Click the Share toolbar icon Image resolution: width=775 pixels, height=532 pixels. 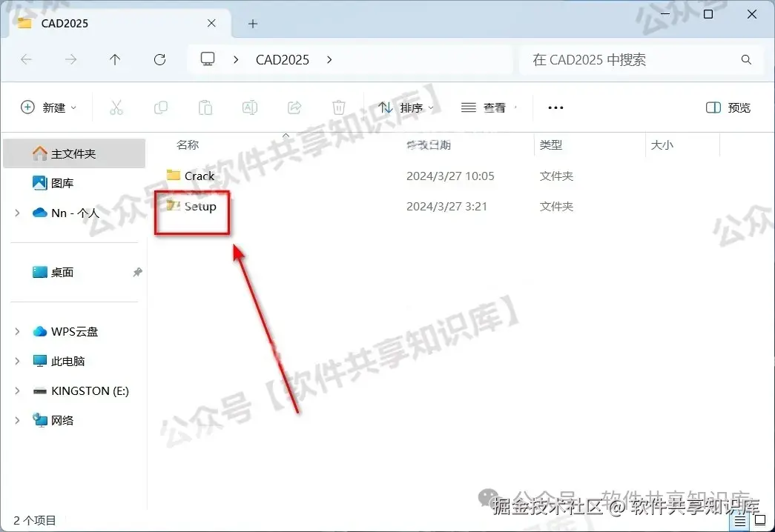pyautogui.click(x=294, y=107)
